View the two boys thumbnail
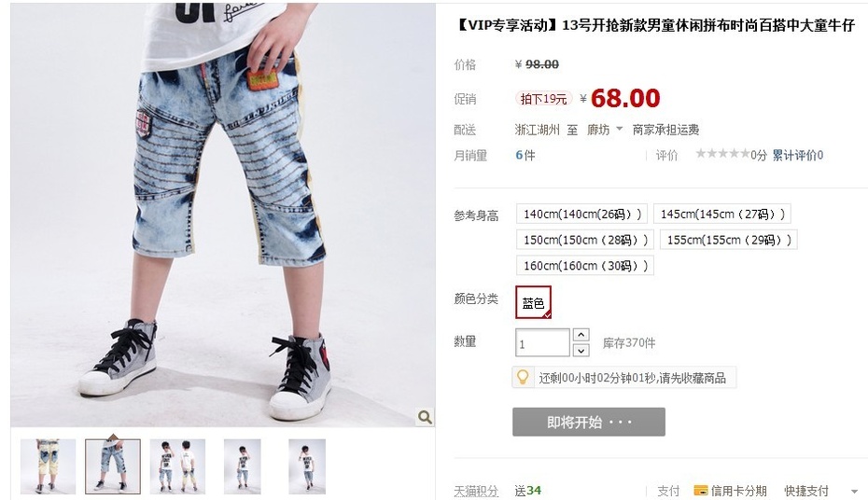 [x=177, y=466]
